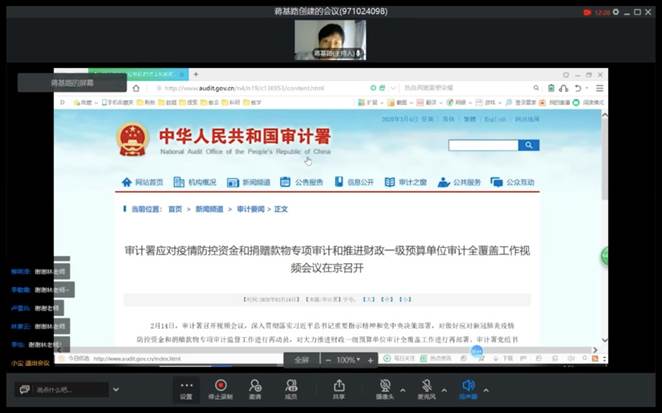
Task: Open the invite participants icon
Action: pos(256,388)
